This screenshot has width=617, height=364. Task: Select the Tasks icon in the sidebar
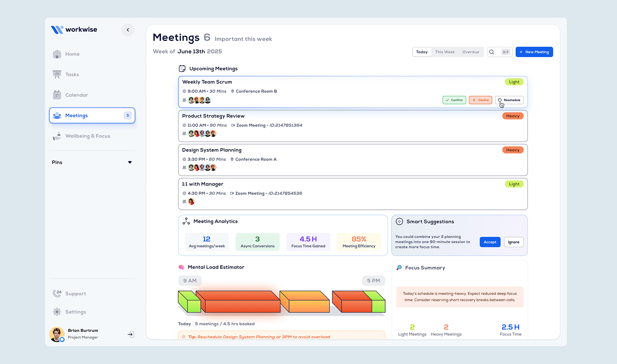tap(57, 74)
